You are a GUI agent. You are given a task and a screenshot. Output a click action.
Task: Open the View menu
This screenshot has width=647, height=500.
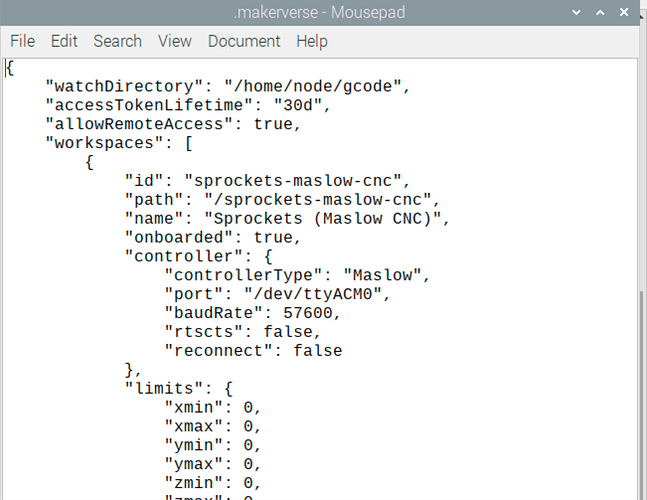(175, 41)
